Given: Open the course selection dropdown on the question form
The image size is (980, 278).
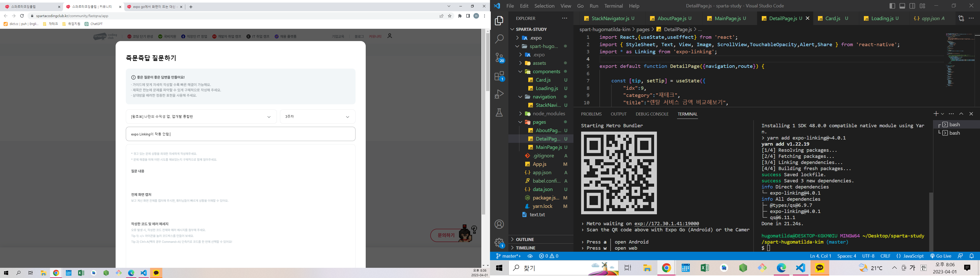Looking at the screenshot, I should coord(201,117).
